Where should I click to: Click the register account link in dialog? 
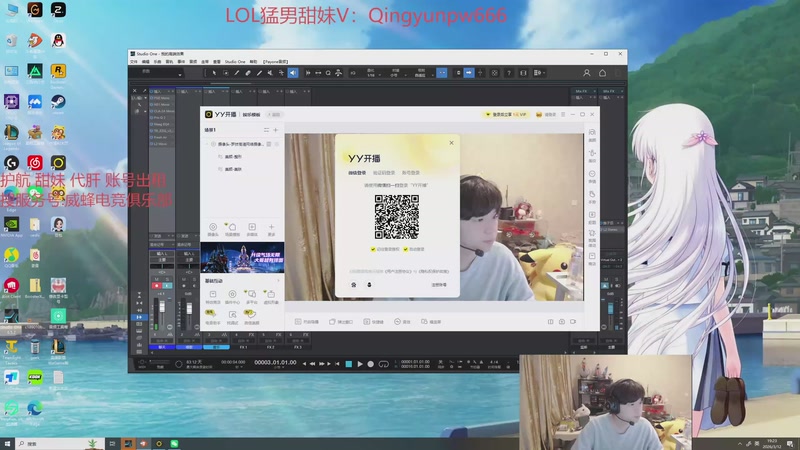click(439, 285)
